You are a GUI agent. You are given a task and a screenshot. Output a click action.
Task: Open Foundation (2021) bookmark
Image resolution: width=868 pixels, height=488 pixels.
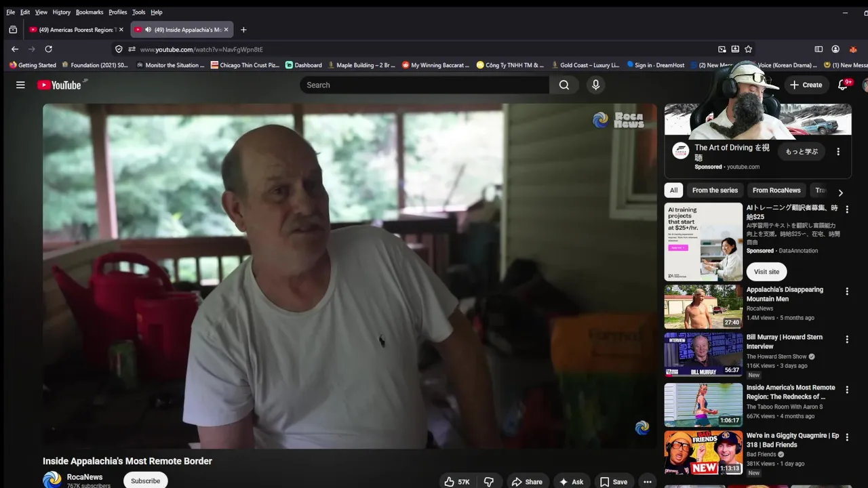pyautogui.click(x=94, y=65)
